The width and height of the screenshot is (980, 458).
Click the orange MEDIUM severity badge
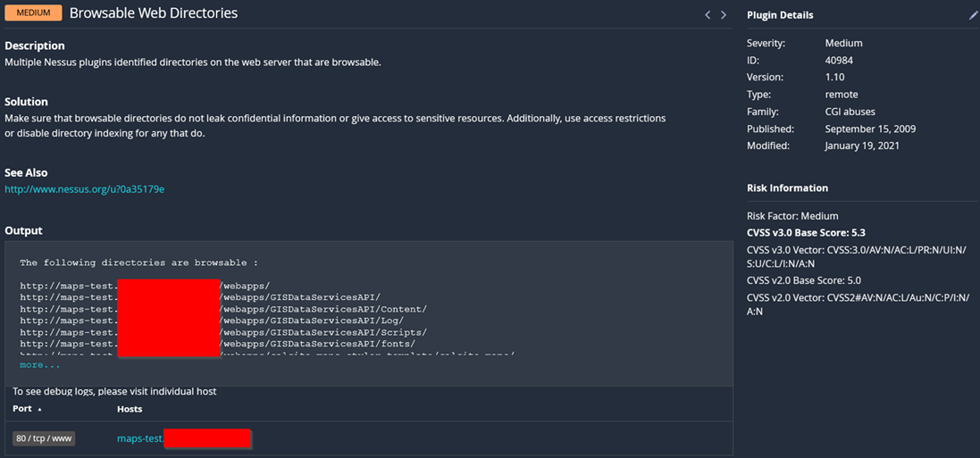tap(33, 13)
